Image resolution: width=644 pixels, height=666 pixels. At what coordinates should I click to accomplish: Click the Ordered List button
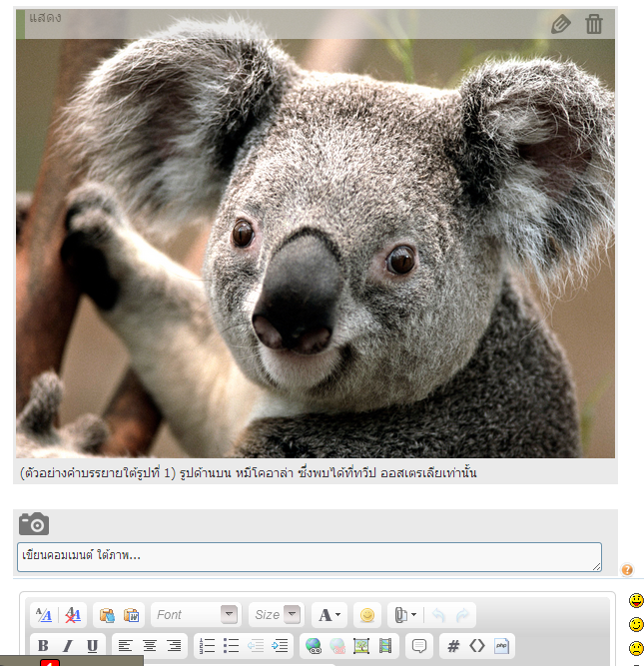point(207,646)
